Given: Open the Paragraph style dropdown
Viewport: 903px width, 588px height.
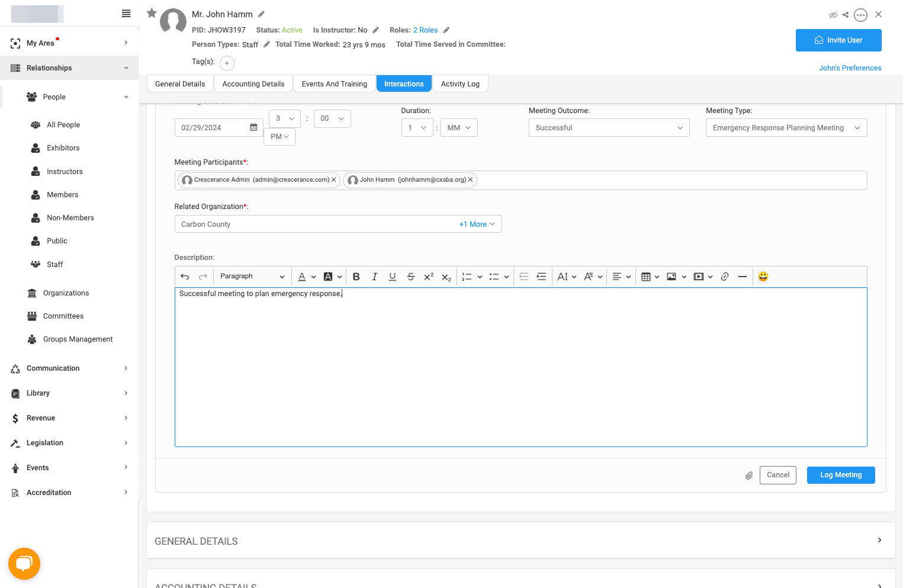Looking at the screenshot, I should (252, 277).
